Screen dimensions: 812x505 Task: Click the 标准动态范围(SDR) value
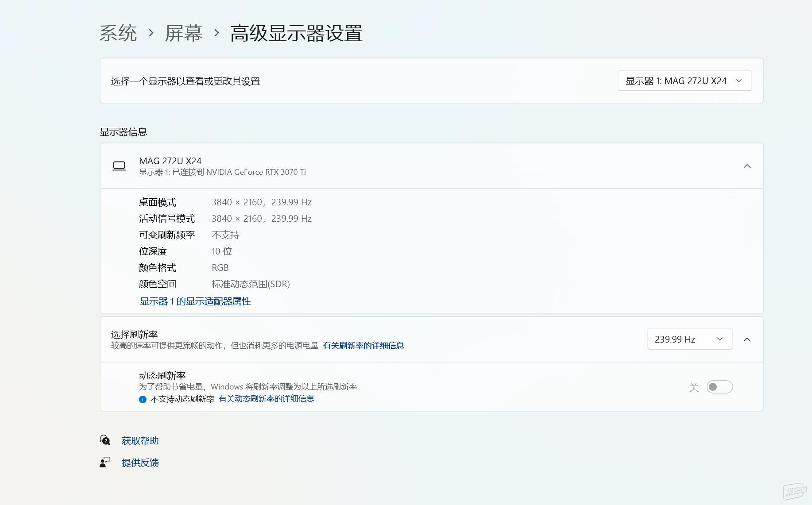pyautogui.click(x=251, y=284)
